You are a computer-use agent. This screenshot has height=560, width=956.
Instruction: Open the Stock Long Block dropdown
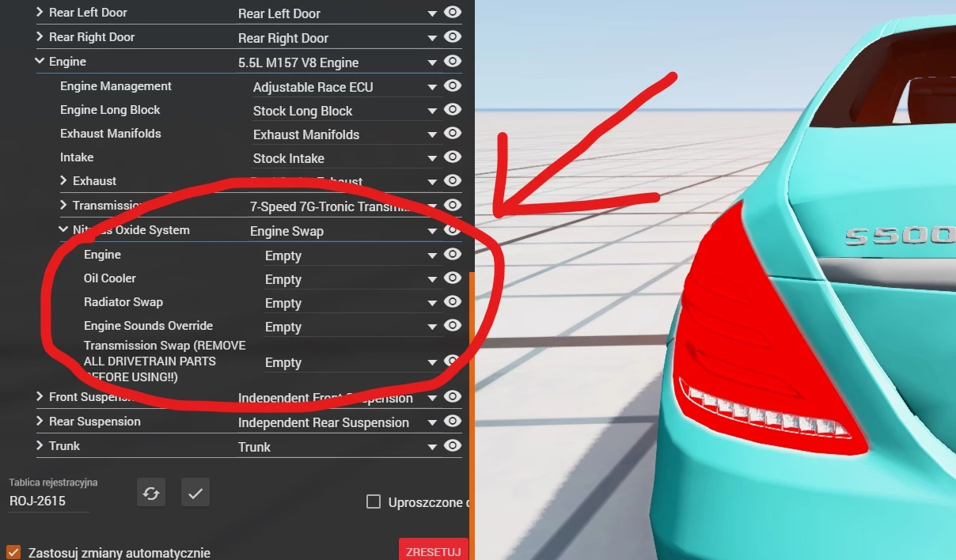click(x=431, y=109)
